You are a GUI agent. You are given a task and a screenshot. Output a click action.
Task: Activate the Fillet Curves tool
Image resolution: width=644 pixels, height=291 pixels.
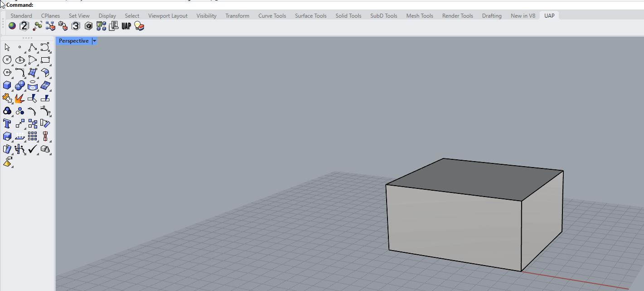(x=20, y=73)
